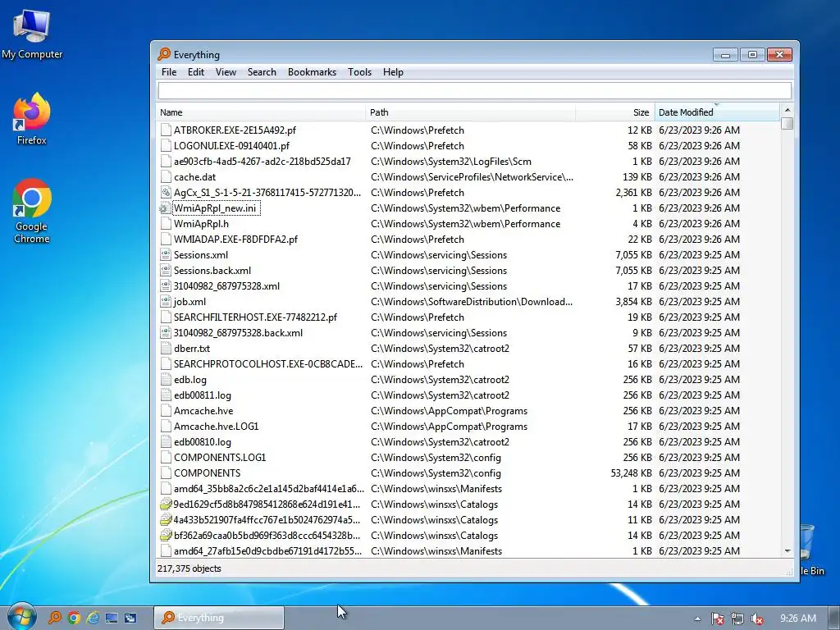Click the icon of edb.log
This screenshot has width=840, height=630.
(166, 379)
